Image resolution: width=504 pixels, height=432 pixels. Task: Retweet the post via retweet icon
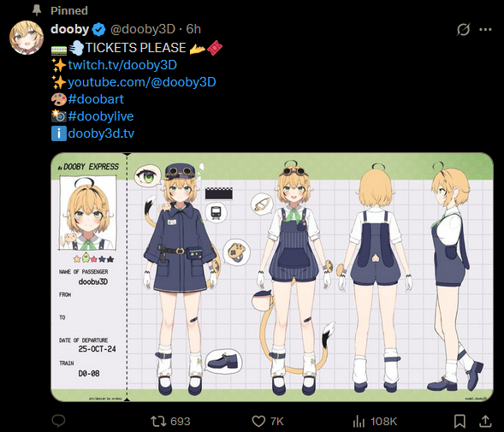[x=157, y=421]
